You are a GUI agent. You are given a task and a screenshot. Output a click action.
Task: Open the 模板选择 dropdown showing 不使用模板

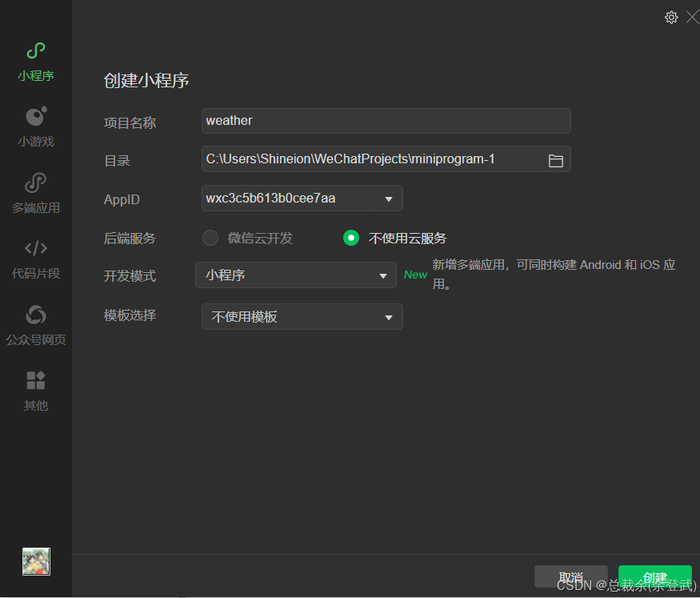[302, 317]
